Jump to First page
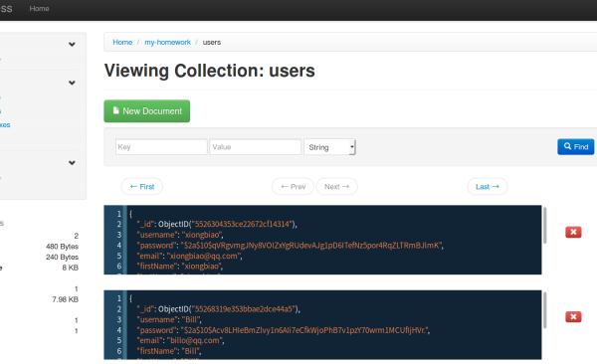This screenshot has height=364, width=597. 142,187
